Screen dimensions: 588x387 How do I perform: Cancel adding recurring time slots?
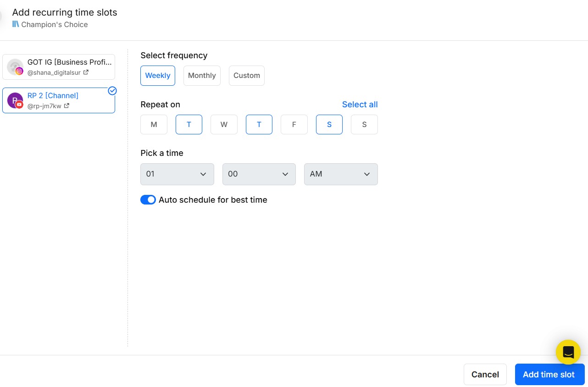click(485, 374)
